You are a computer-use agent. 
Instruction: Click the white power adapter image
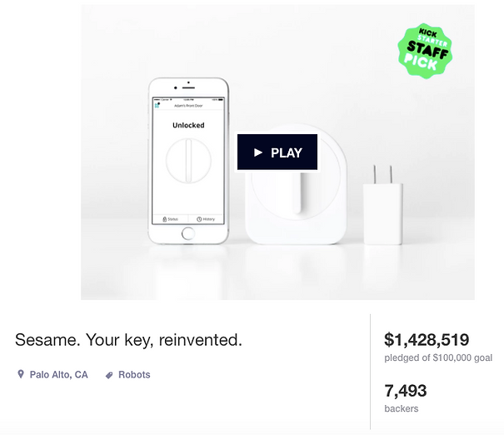coord(383,205)
